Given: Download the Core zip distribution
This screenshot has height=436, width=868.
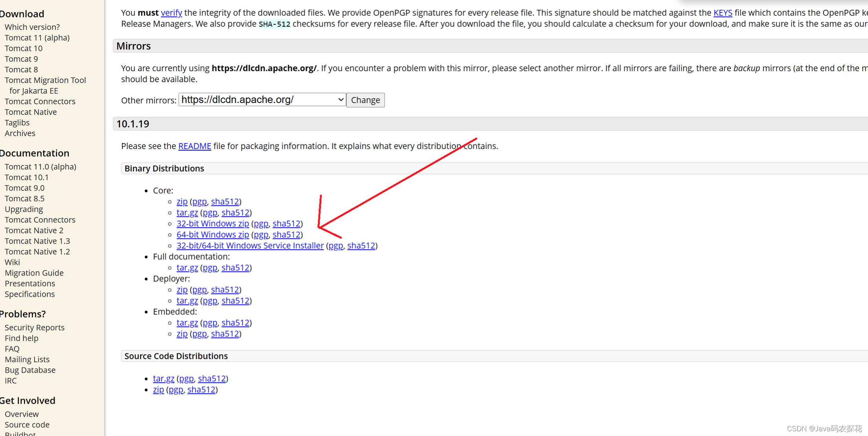Looking at the screenshot, I should (x=182, y=202).
